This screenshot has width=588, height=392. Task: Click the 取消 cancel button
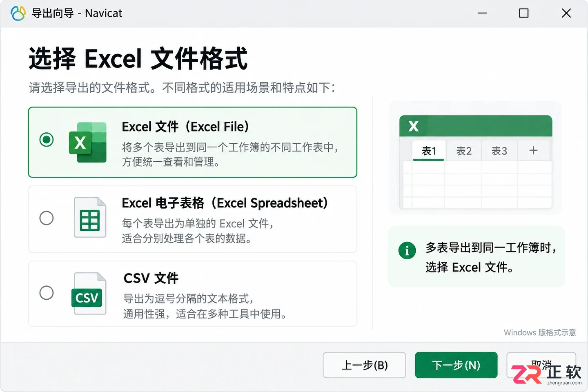click(x=541, y=365)
